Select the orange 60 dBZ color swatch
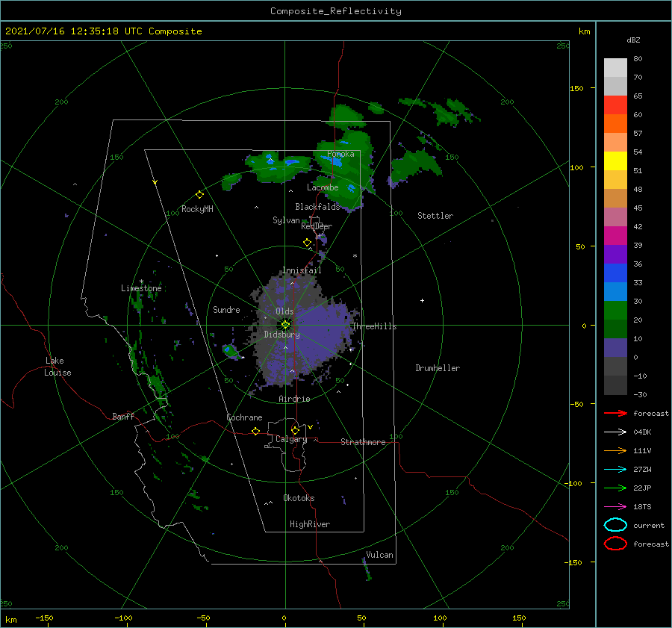Image resolution: width=672 pixels, height=628 pixels. 615,123
